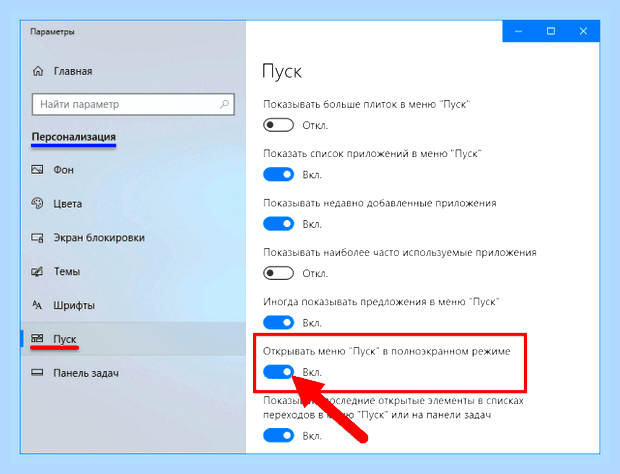Minimize the Параметры window
Image resolution: width=620 pixels, height=474 pixels.
tap(518, 31)
